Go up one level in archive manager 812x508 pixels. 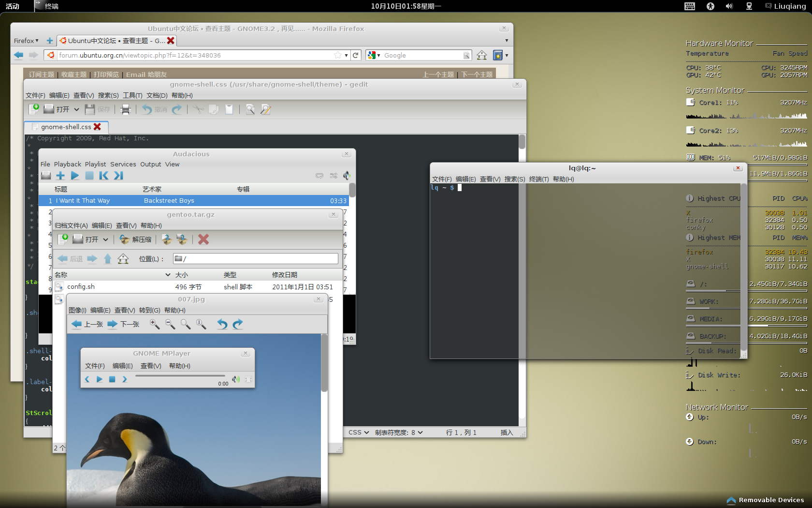tap(108, 259)
